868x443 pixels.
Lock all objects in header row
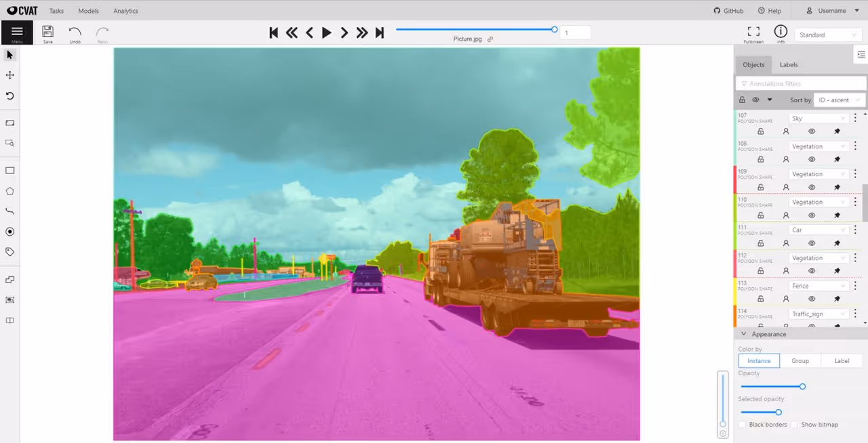click(743, 100)
